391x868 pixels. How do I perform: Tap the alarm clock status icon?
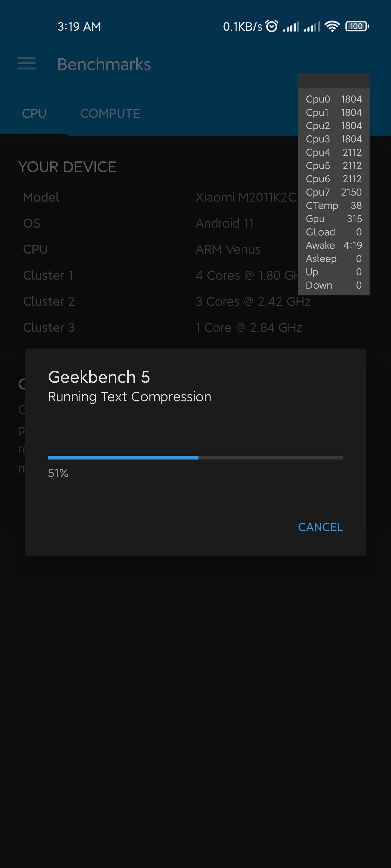pyautogui.click(x=272, y=26)
